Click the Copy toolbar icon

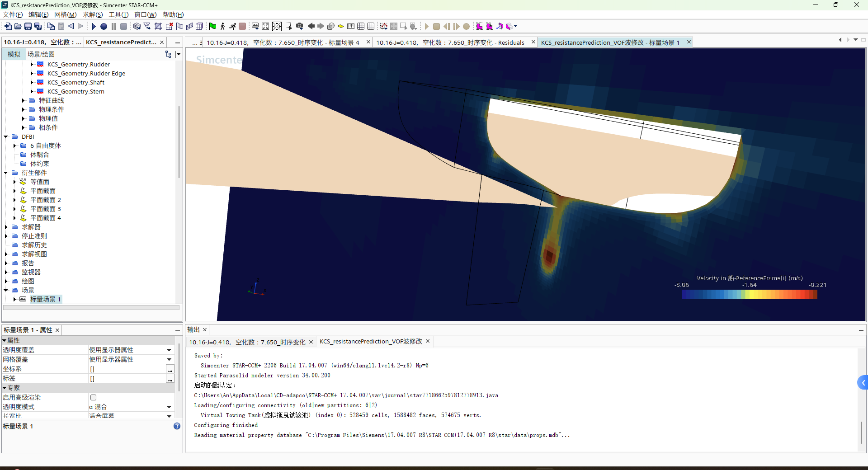coord(51,26)
